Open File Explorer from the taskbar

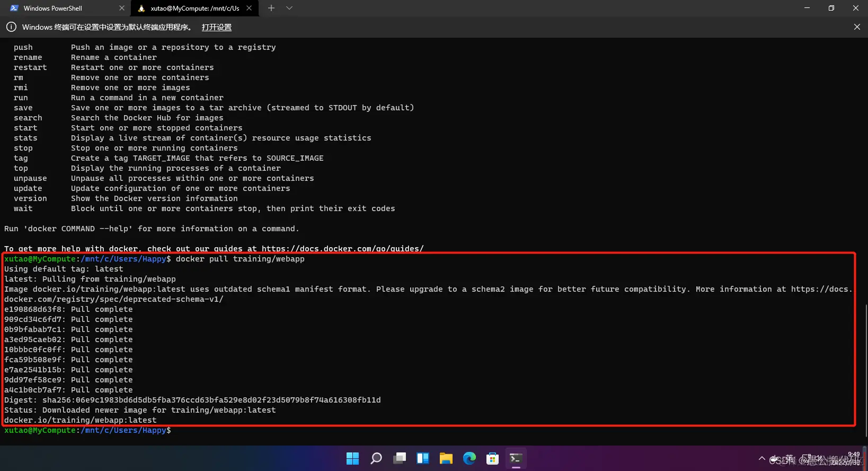click(446, 458)
